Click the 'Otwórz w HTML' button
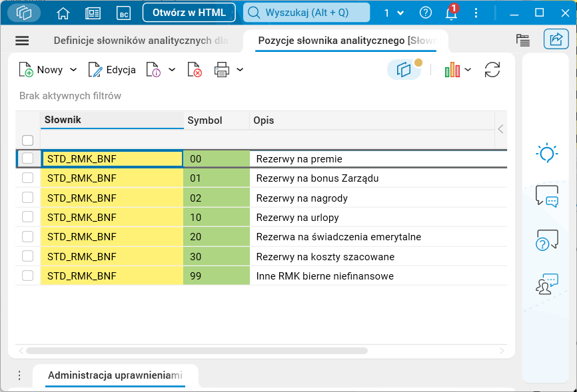 pyautogui.click(x=189, y=11)
